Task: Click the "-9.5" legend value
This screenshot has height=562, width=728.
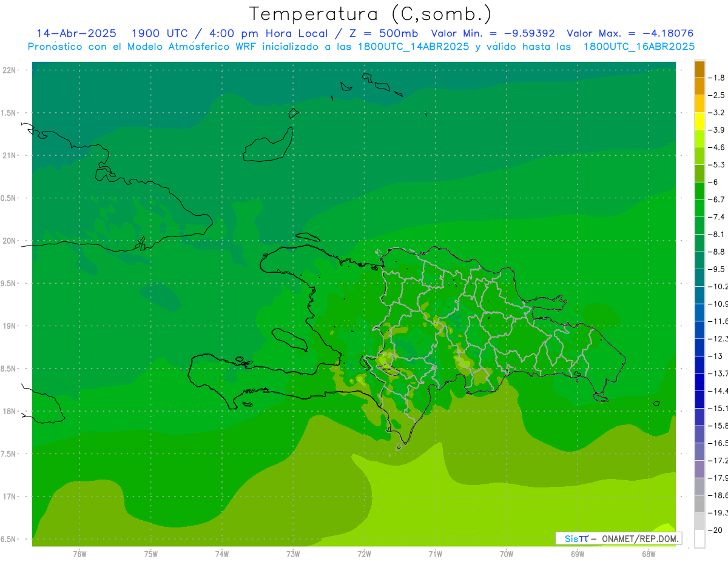Action: [x=716, y=269]
